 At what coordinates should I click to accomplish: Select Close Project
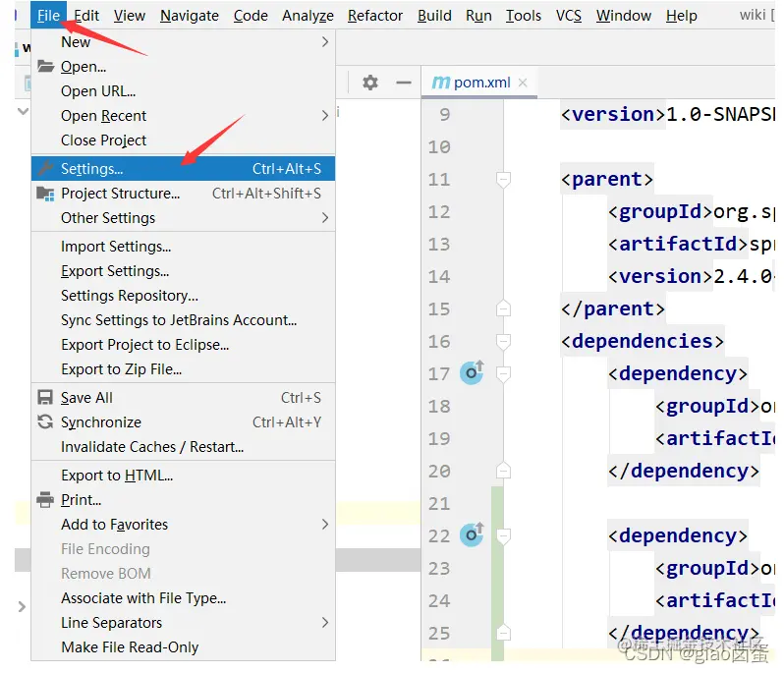pyautogui.click(x=183, y=140)
